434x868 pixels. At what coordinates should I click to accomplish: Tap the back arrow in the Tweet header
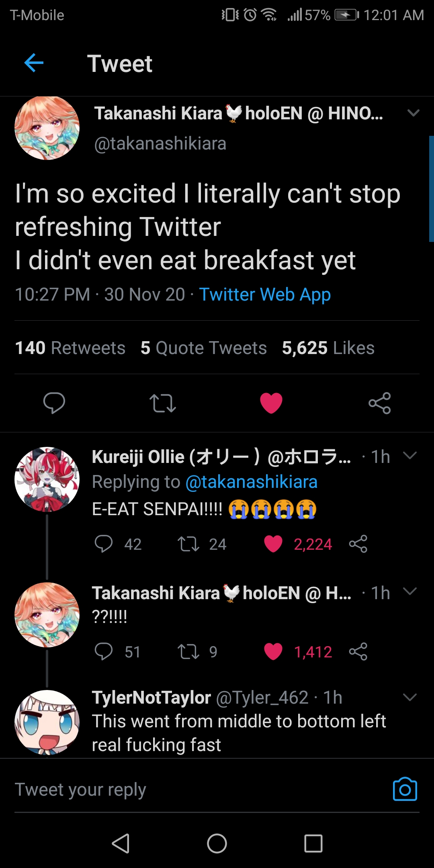click(x=34, y=63)
